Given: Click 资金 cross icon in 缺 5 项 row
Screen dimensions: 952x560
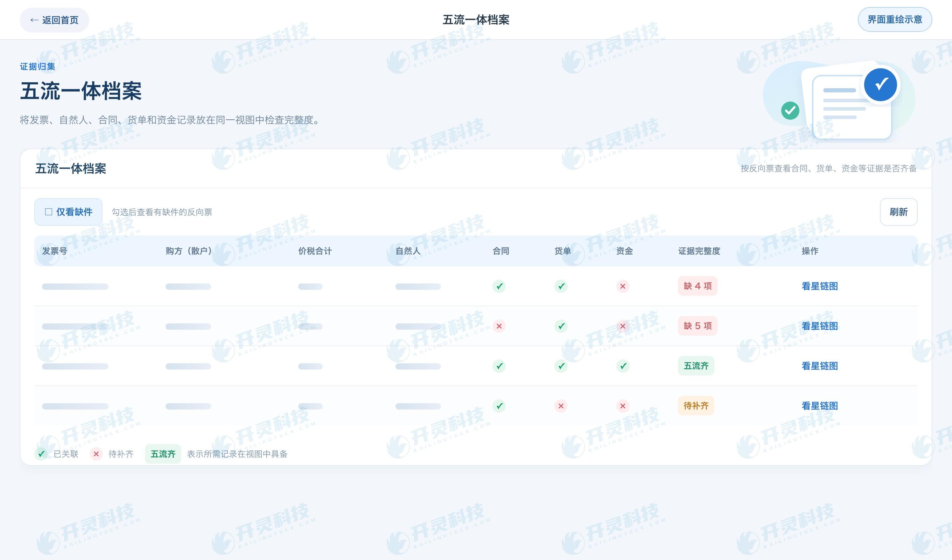Looking at the screenshot, I should click(623, 326).
